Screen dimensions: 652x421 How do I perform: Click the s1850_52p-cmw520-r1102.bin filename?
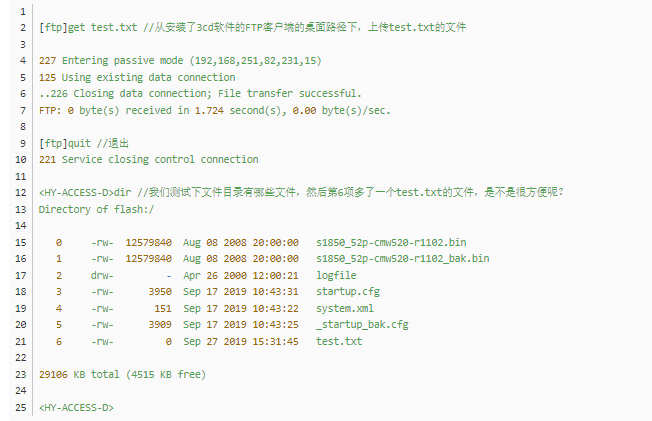tap(391, 242)
